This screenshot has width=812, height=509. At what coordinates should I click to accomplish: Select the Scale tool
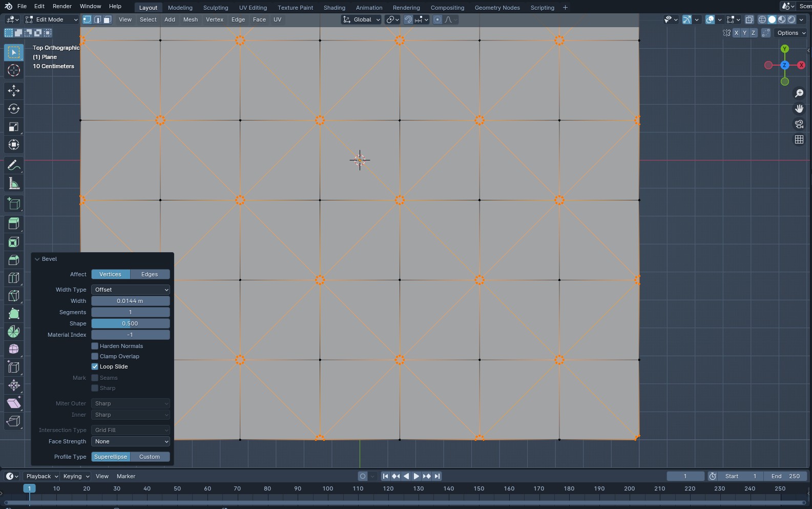coord(14,127)
